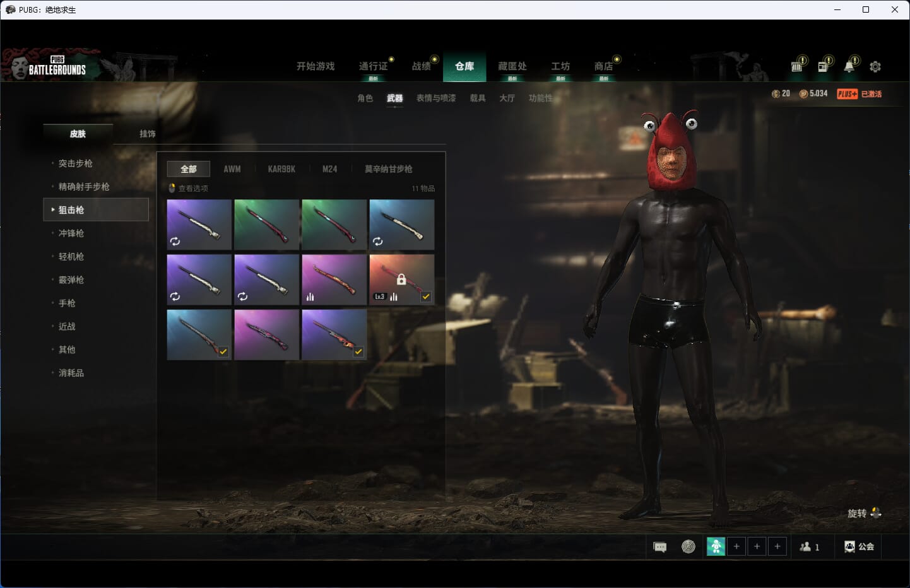Click the 旋转 rotate mouse icon
The image size is (910, 588).
(x=875, y=513)
